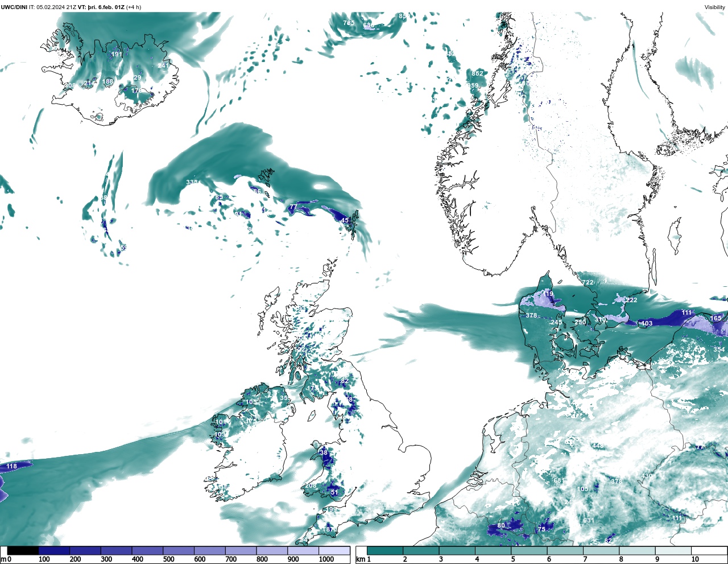Click the '681' value over western Germany

pyautogui.click(x=559, y=481)
